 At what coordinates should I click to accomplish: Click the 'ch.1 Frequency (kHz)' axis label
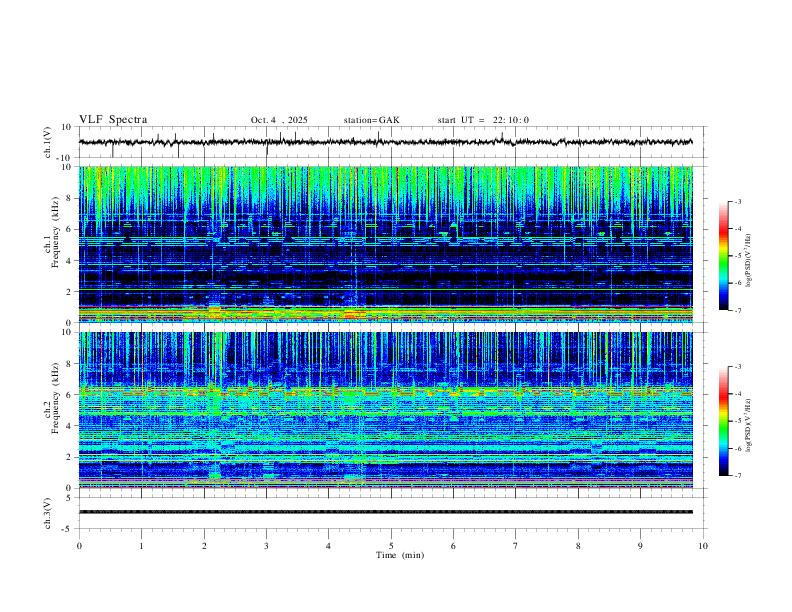[x=52, y=230]
